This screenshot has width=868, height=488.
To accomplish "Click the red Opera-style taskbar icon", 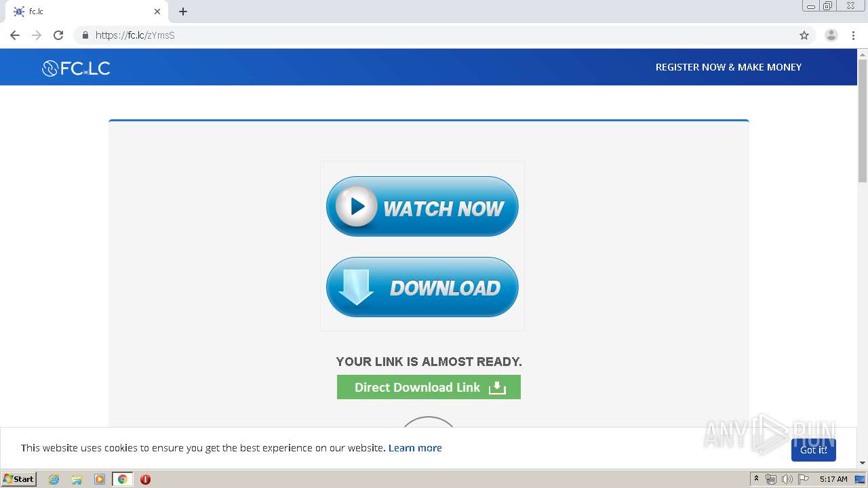I will point(145,479).
